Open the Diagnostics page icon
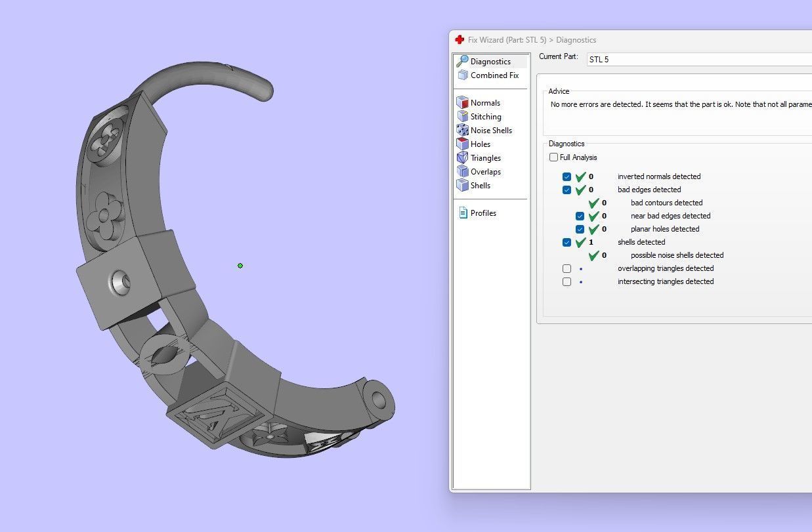Screen dimensions: 812x532 coord(462,61)
